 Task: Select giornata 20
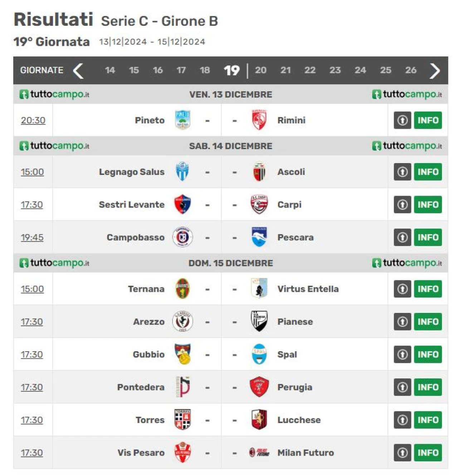(x=260, y=70)
